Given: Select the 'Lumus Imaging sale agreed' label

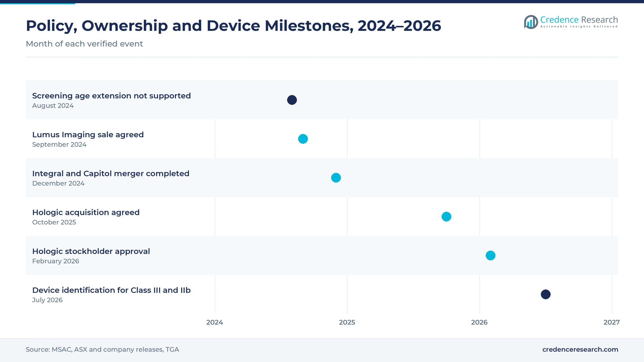Looking at the screenshot, I should (x=88, y=135).
